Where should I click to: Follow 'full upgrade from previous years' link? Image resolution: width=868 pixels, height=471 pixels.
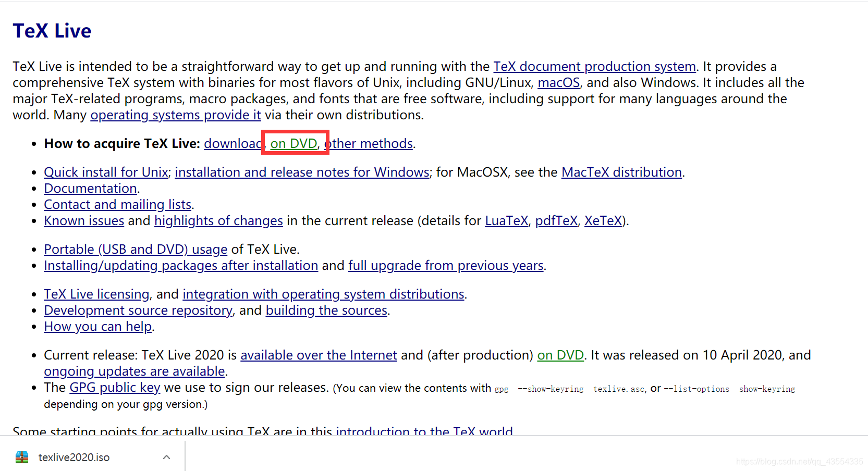pos(446,266)
